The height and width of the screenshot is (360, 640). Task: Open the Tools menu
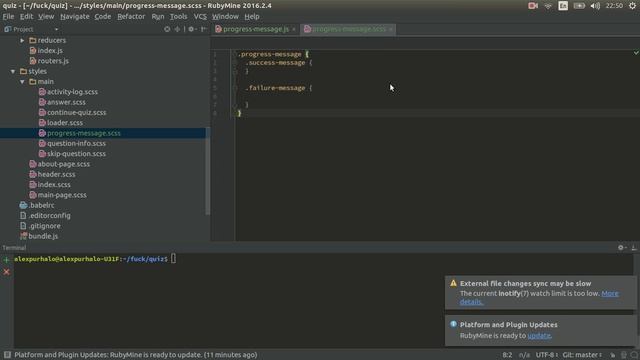tap(178, 17)
